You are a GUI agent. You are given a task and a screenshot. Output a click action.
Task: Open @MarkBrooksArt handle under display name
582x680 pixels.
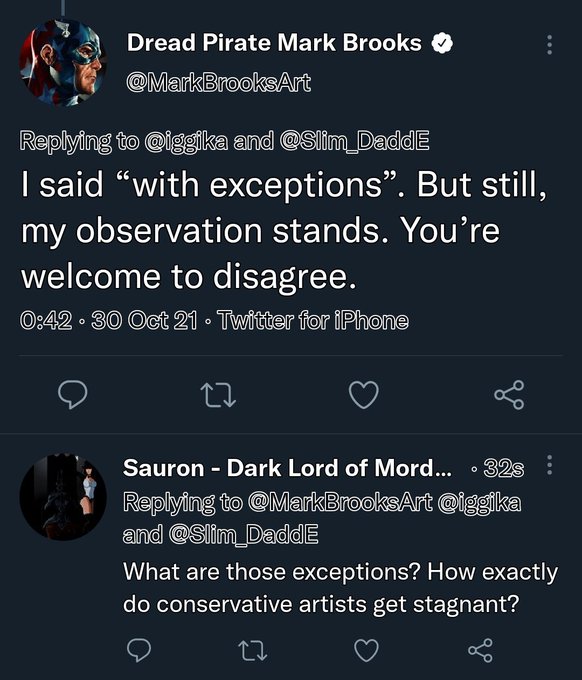coord(219,82)
